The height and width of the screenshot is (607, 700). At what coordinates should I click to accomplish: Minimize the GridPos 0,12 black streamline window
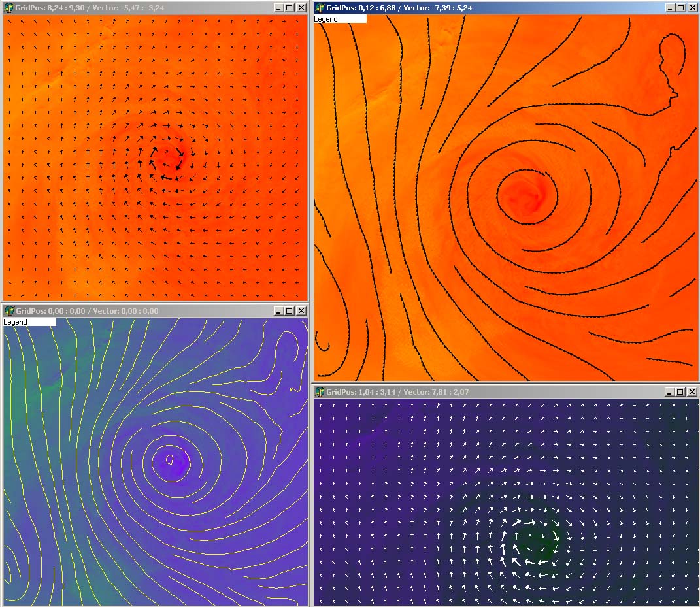point(670,8)
